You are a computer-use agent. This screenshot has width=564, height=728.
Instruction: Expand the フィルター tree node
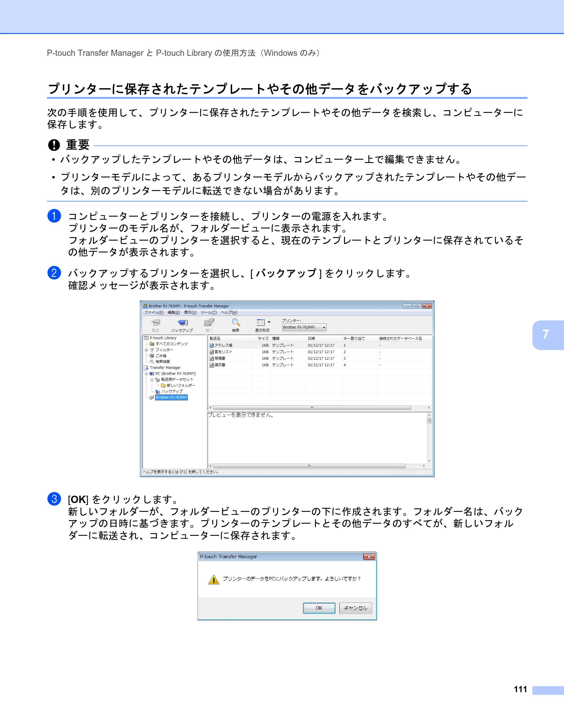(x=146, y=350)
